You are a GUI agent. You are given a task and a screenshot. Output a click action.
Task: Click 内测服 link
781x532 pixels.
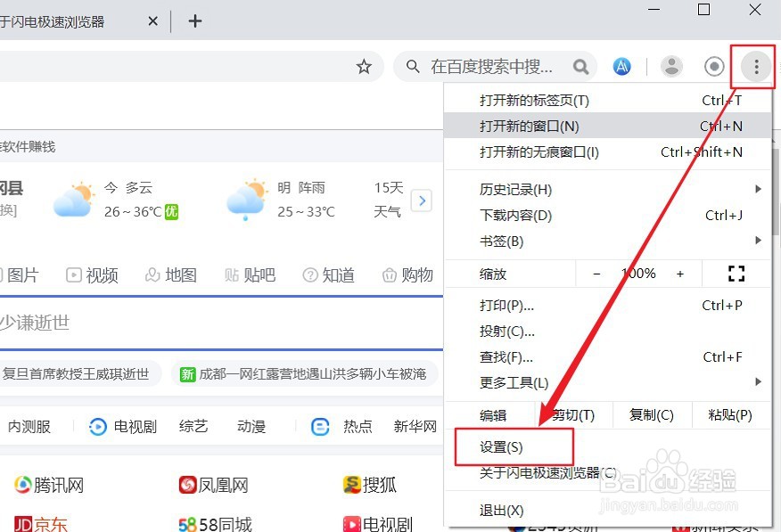(29, 427)
